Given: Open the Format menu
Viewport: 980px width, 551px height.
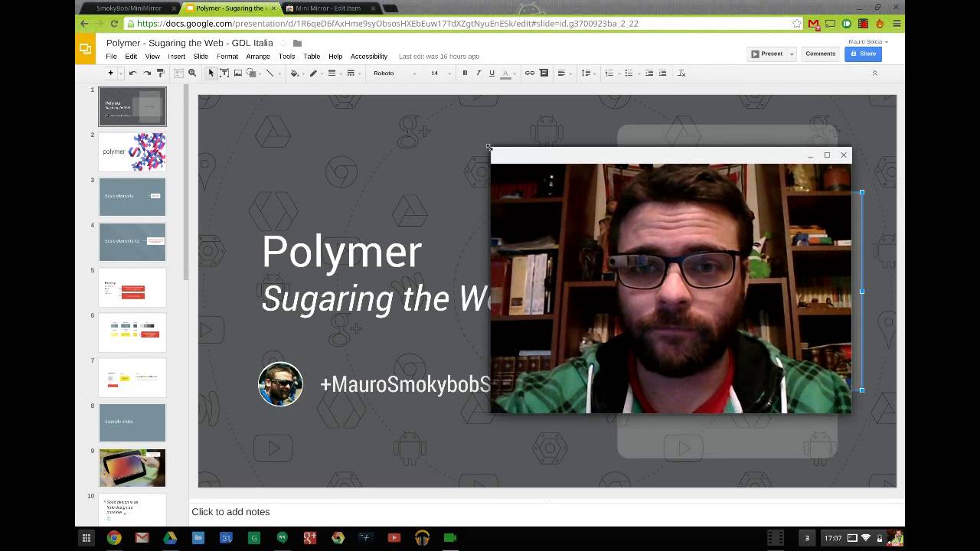Looking at the screenshot, I should (227, 57).
